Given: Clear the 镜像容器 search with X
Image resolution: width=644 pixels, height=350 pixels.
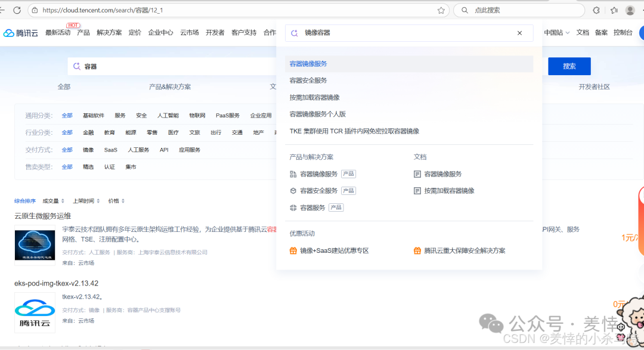Looking at the screenshot, I should [519, 33].
